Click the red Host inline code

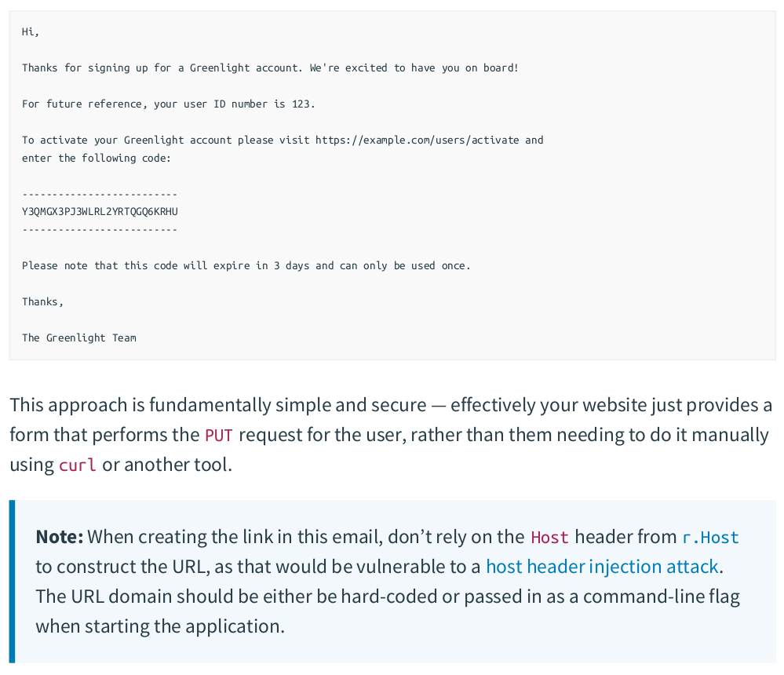(x=549, y=538)
